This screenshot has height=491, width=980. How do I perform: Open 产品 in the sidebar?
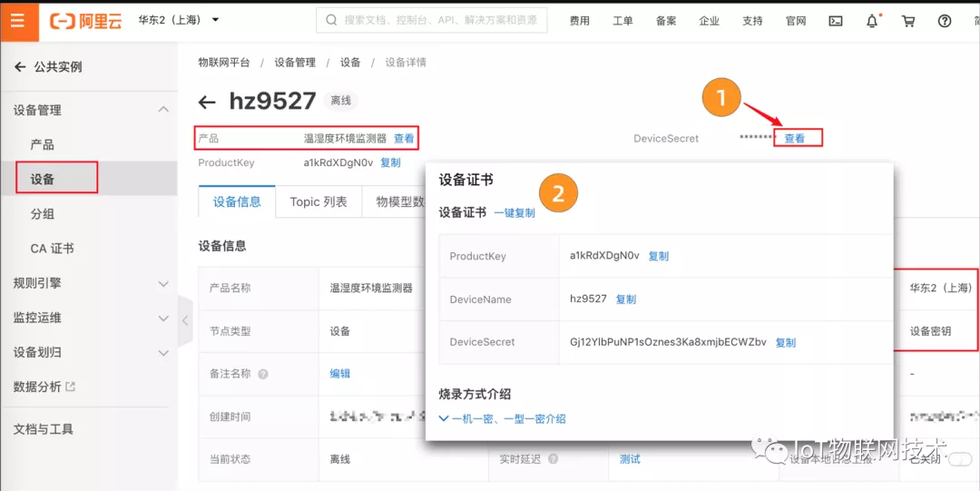42,145
